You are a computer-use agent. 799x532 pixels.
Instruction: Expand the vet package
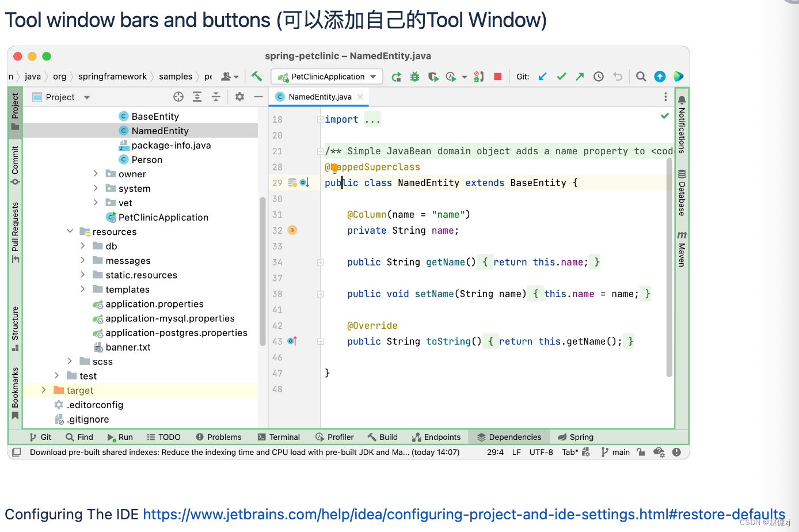coord(96,202)
